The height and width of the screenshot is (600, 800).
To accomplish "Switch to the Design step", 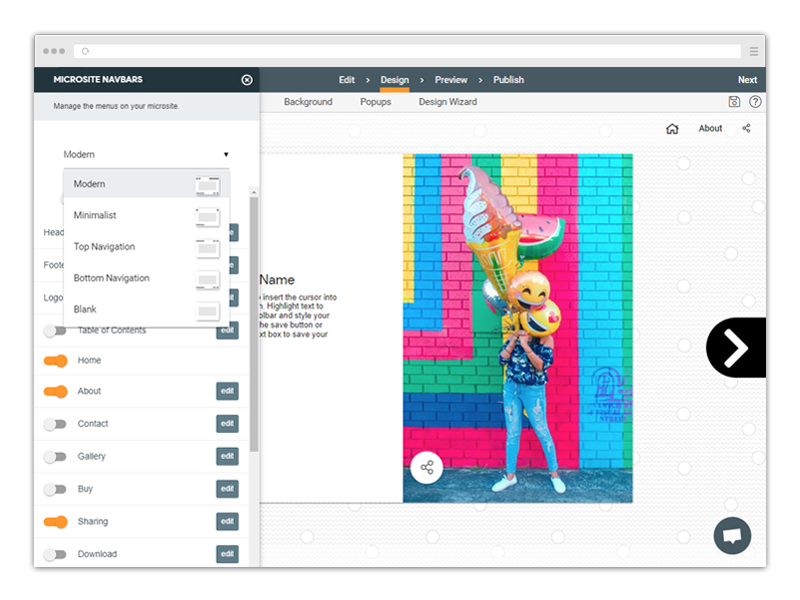I will 394,80.
